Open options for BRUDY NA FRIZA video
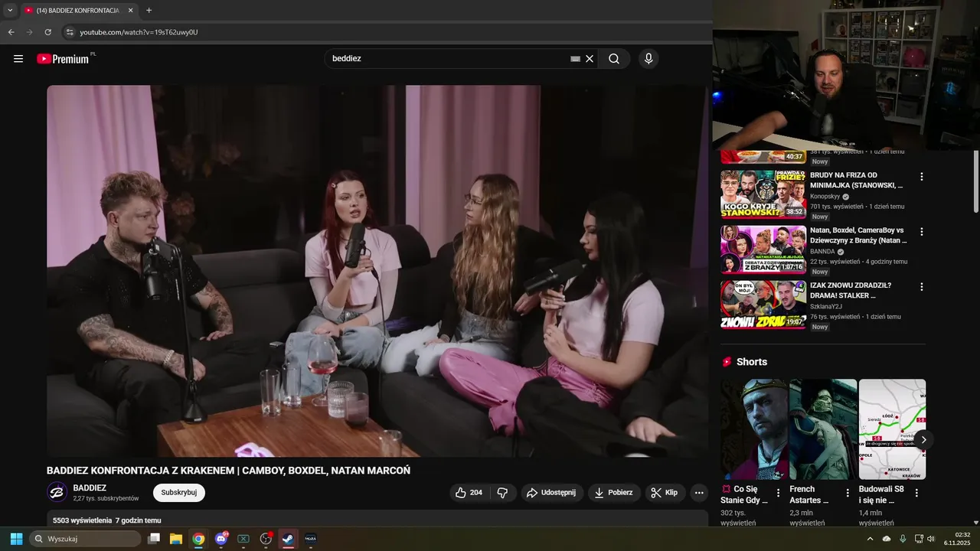The height and width of the screenshot is (551, 980). point(922,177)
